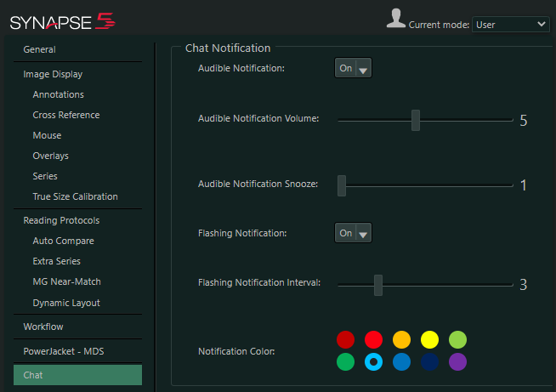Click the user profile icon
Screen dimensions: 556x392
tap(395, 20)
